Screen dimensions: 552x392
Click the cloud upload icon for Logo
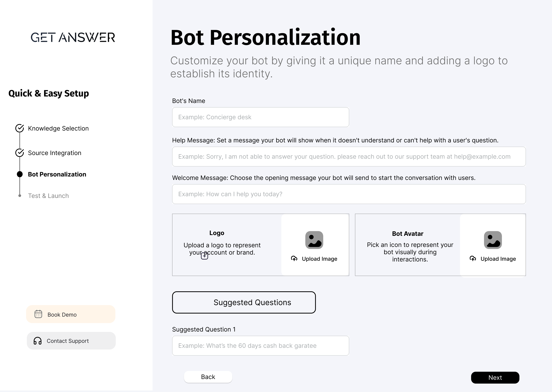pos(294,259)
